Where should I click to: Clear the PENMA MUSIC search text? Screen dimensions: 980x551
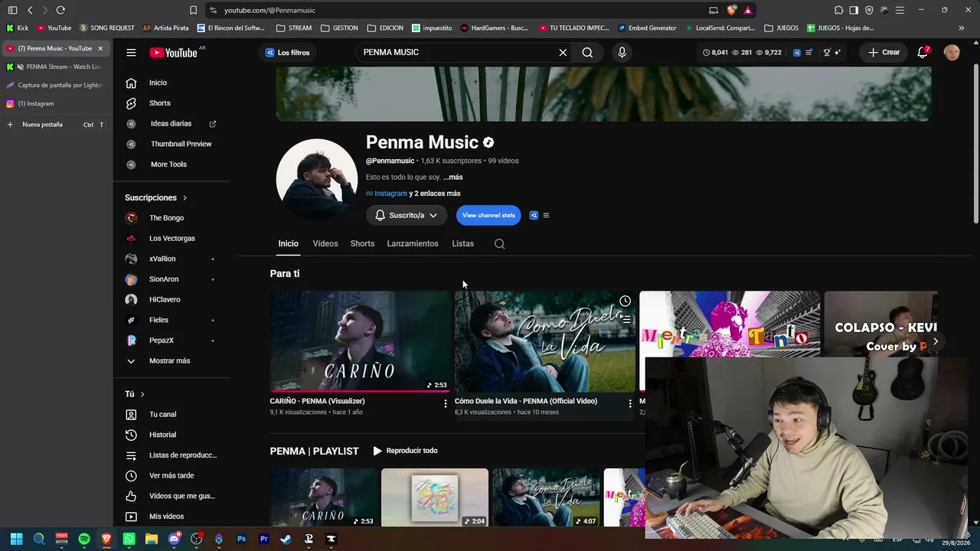pos(563,53)
